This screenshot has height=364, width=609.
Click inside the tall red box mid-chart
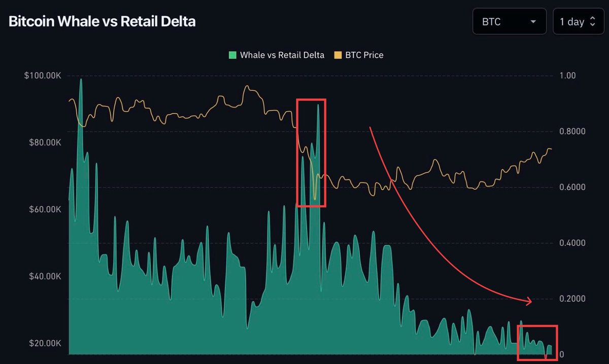pyautogui.click(x=311, y=153)
